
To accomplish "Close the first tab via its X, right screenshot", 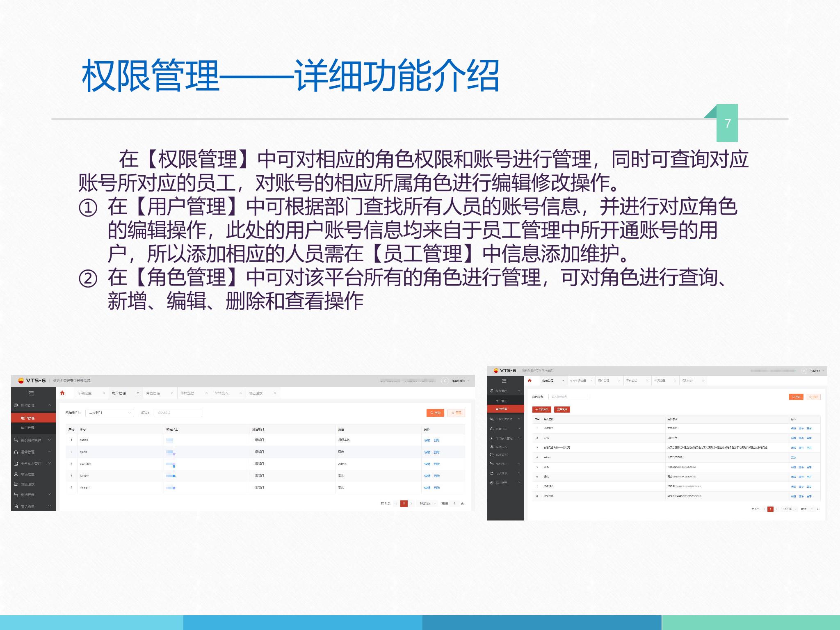I will click(564, 381).
